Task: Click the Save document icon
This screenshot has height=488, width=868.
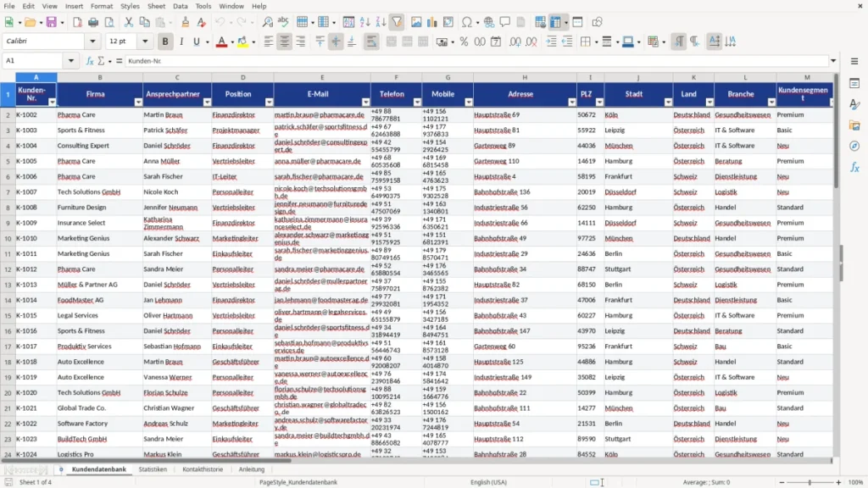Action: click(52, 22)
